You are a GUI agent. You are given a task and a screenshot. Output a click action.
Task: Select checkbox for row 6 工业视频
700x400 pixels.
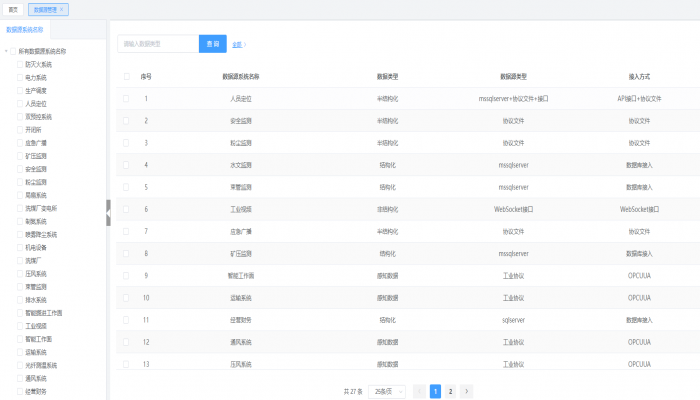point(126,209)
